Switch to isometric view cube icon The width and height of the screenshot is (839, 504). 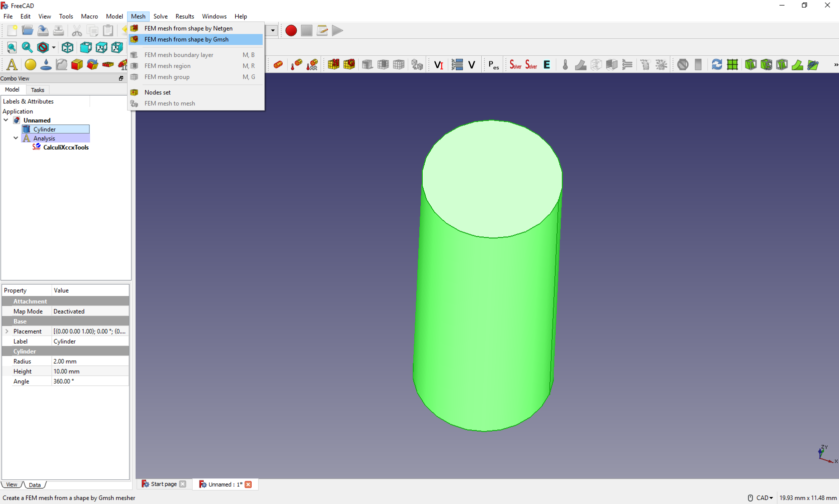point(68,47)
